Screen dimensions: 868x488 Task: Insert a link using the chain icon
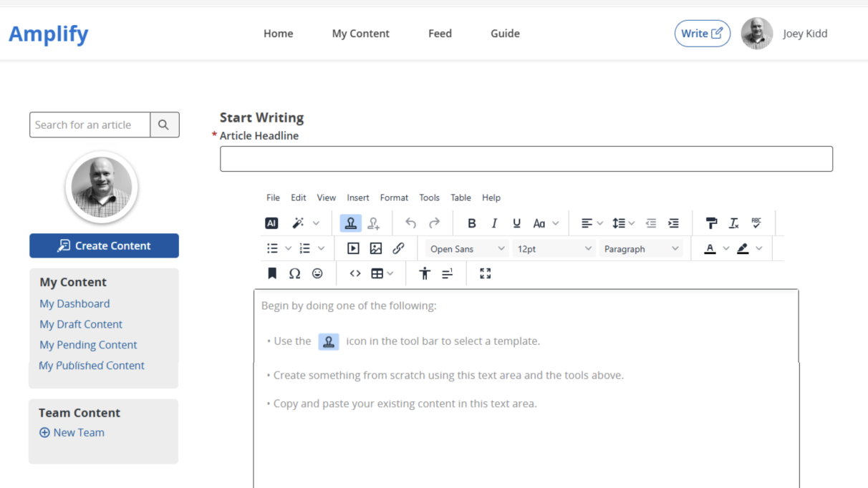[398, 248]
